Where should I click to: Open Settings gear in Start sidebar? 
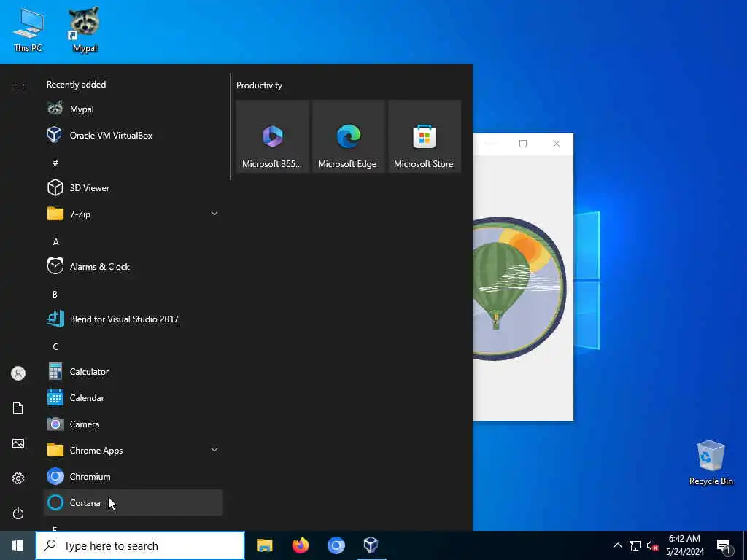tap(18, 478)
